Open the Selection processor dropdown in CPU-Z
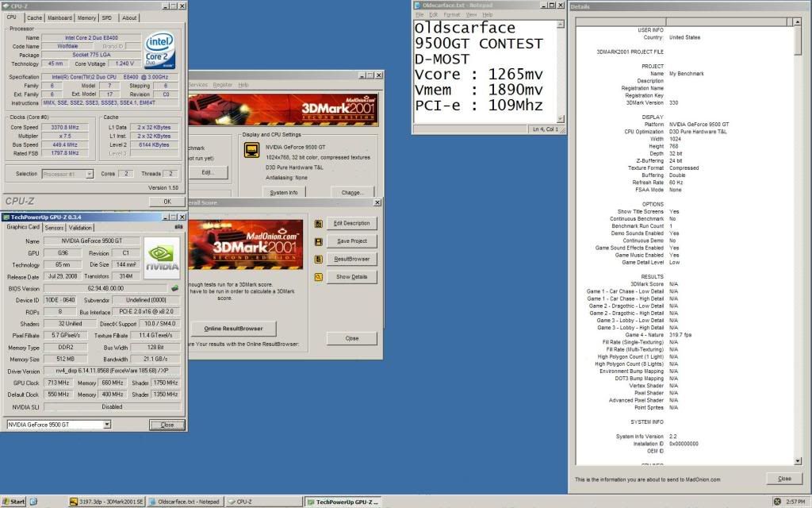Screen dimensions: 812x508 [x=90, y=174]
